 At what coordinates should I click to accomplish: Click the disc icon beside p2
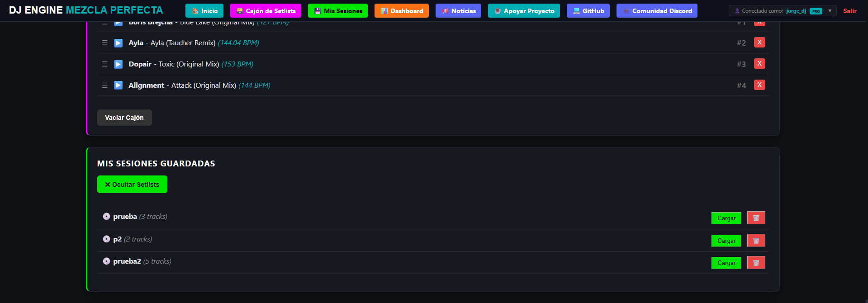[106, 239]
